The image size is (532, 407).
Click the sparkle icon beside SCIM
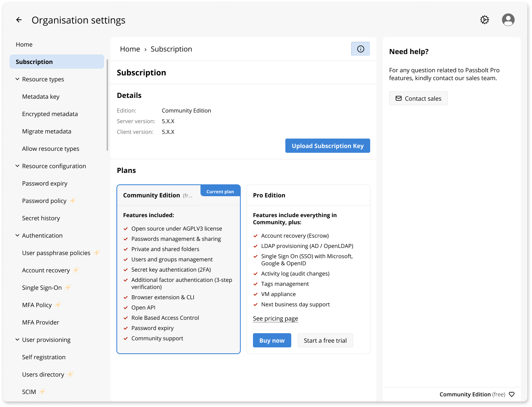coord(42,392)
